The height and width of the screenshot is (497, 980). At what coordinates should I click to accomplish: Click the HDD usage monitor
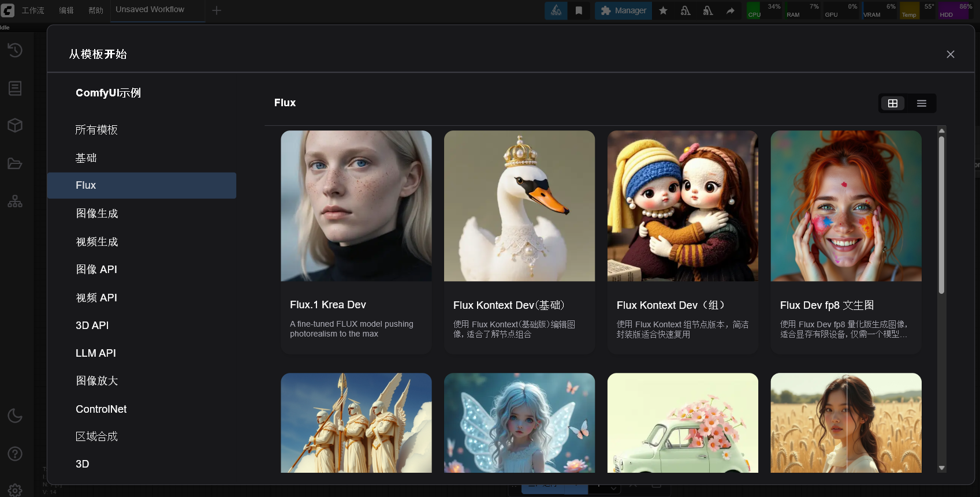(956, 10)
